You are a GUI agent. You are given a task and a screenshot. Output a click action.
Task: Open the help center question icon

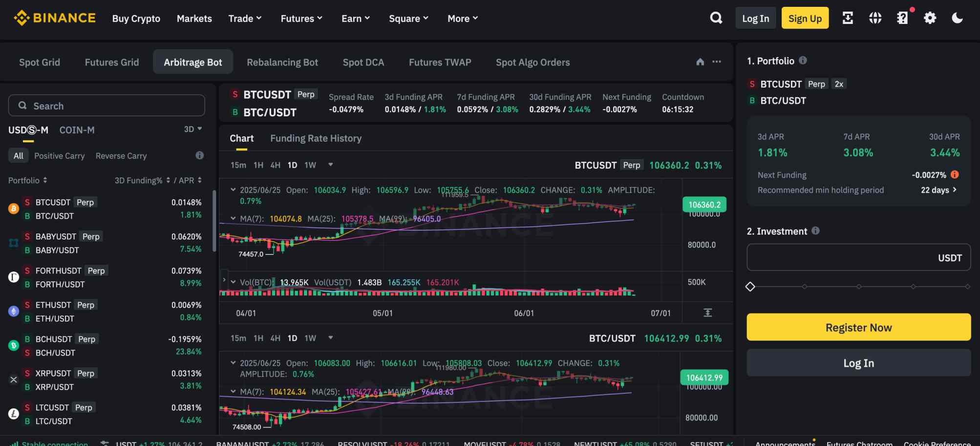pyautogui.click(x=902, y=18)
